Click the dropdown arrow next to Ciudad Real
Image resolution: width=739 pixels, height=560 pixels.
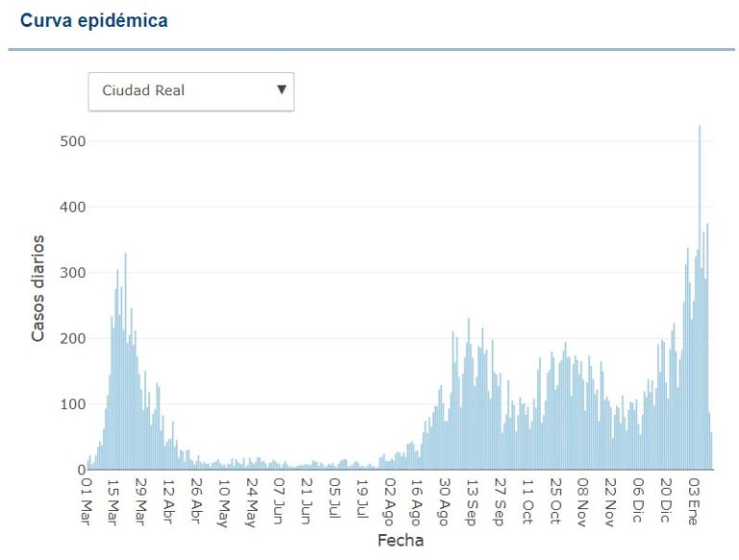[x=281, y=89]
